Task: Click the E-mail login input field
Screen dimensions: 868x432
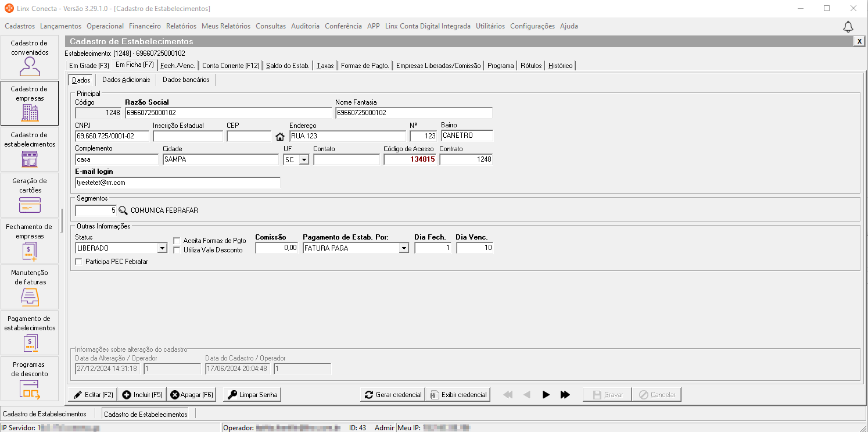Action: (178, 183)
